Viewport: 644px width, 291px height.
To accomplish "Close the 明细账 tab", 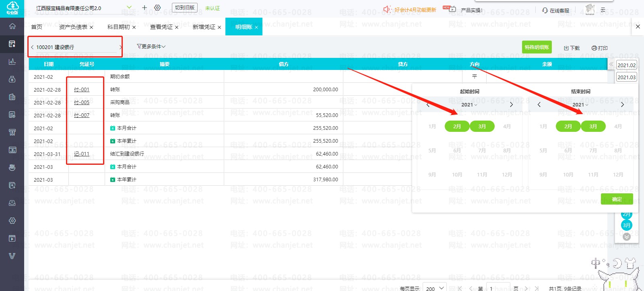I will click(256, 27).
